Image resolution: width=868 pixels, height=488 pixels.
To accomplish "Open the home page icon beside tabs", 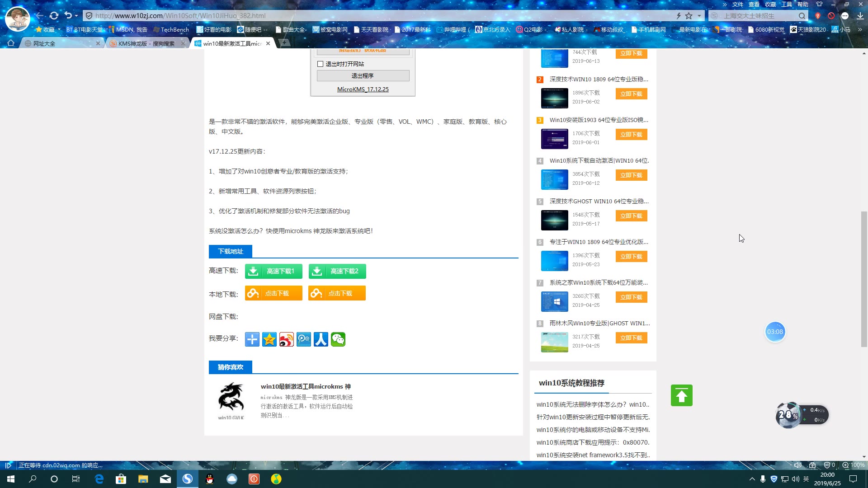I will point(11,43).
